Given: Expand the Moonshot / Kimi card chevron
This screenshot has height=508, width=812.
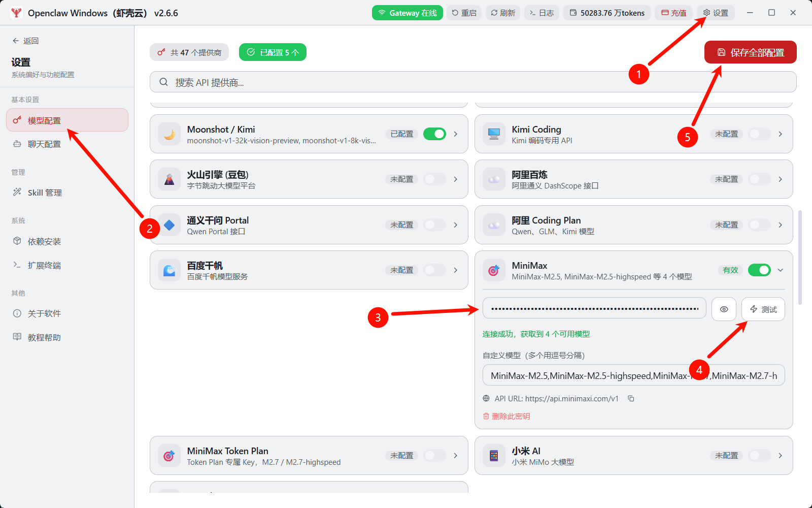Looking at the screenshot, I should (456, 134).
